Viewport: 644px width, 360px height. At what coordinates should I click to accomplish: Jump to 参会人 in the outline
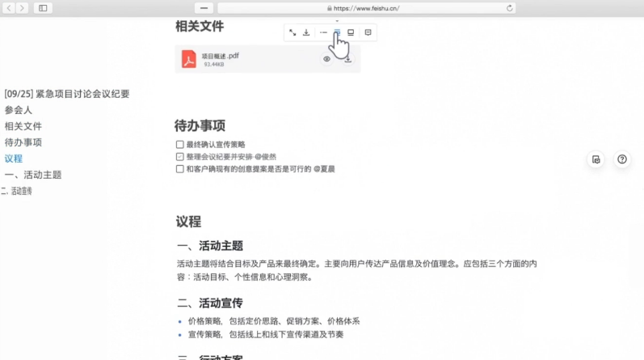(x=18, y=110)
